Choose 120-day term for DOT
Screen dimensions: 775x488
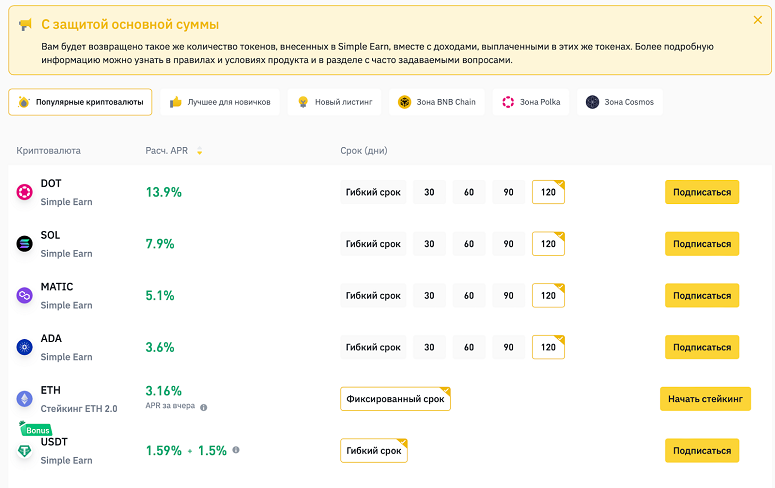548,192
